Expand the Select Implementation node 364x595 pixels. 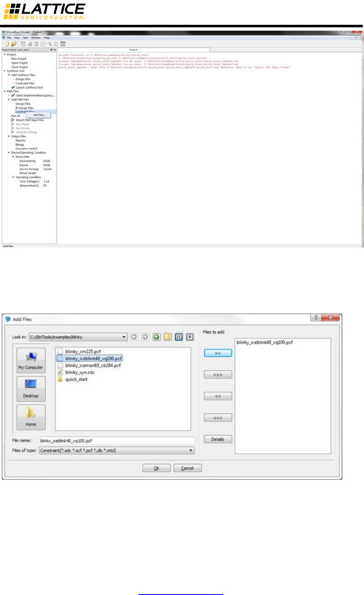[9, 95]
